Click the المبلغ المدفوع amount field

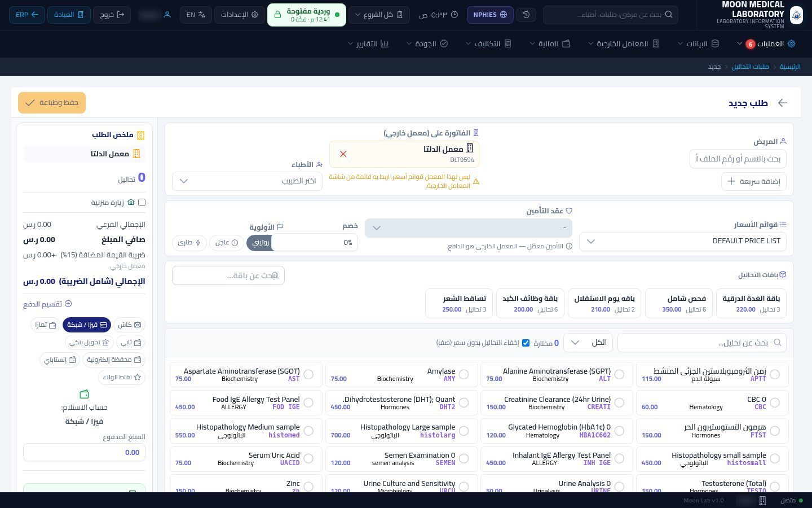pos(84,452)
